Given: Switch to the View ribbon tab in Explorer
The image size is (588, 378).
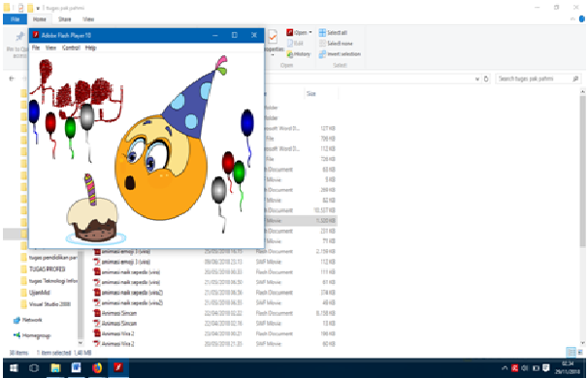Looking at the screenshot, I should [88, 19].
